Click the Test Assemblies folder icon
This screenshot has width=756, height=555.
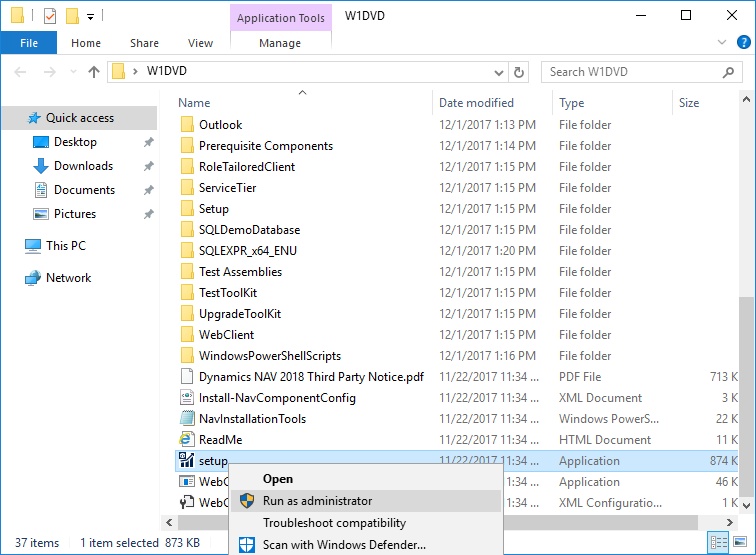point(187,271)
